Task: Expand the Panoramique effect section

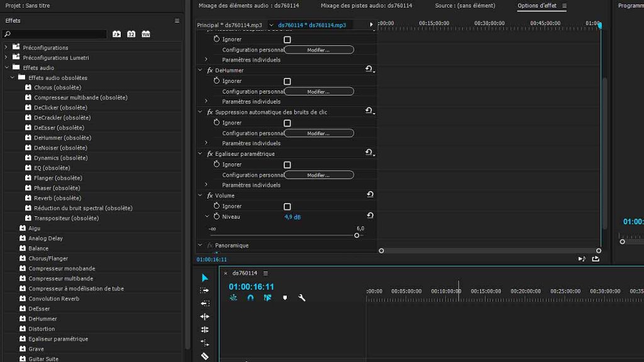Action: [x=201, y=245]
